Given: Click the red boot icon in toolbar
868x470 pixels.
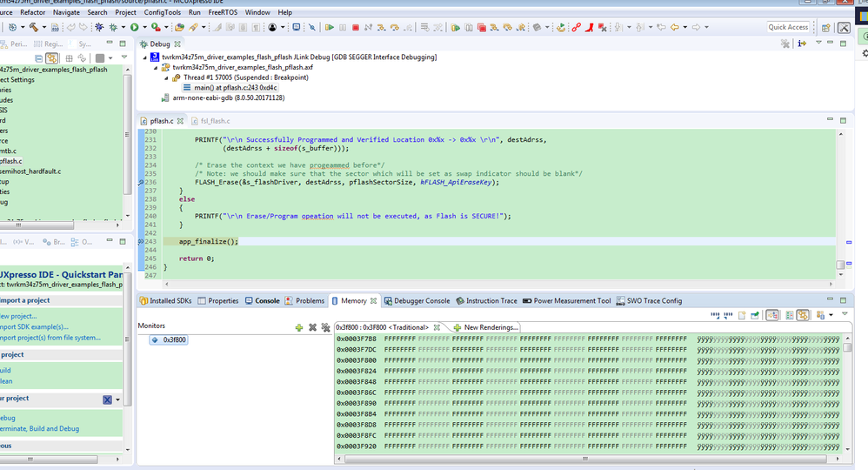Looking at the screenshot, I should 590,27.
